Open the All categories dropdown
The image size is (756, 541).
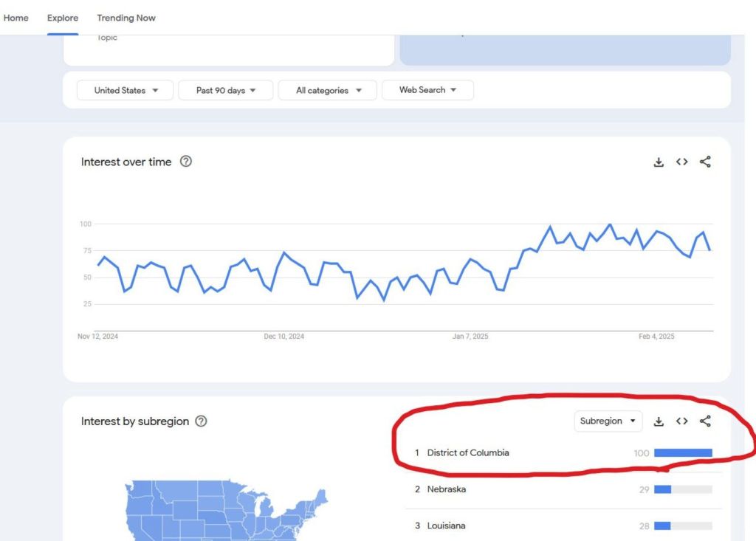[329, 90]
